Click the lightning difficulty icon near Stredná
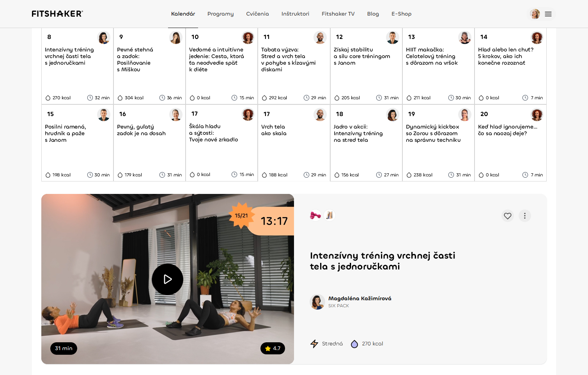Screen dimensions: 588x375 pos(314,343)
